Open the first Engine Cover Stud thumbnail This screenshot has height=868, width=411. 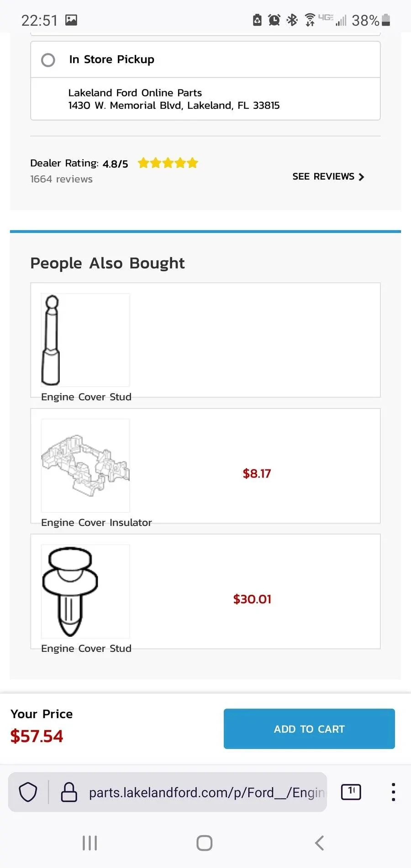coord(85,340)
